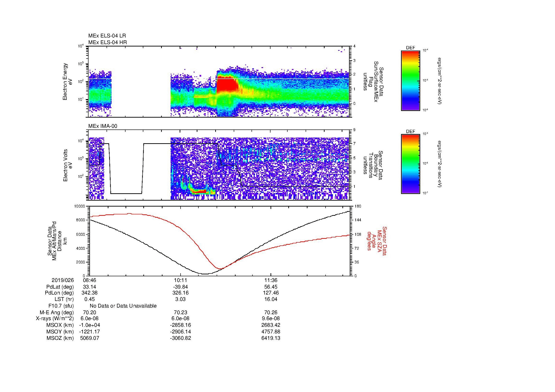Click the top DEF color bar for ELS
Viewport: 555px width, 392px height.
(410, 81)
